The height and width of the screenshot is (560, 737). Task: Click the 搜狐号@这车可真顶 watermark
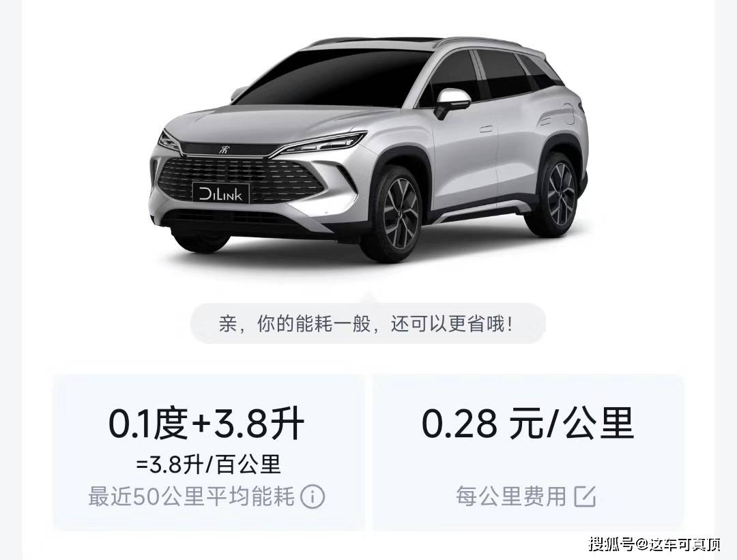tap(655, 544)
